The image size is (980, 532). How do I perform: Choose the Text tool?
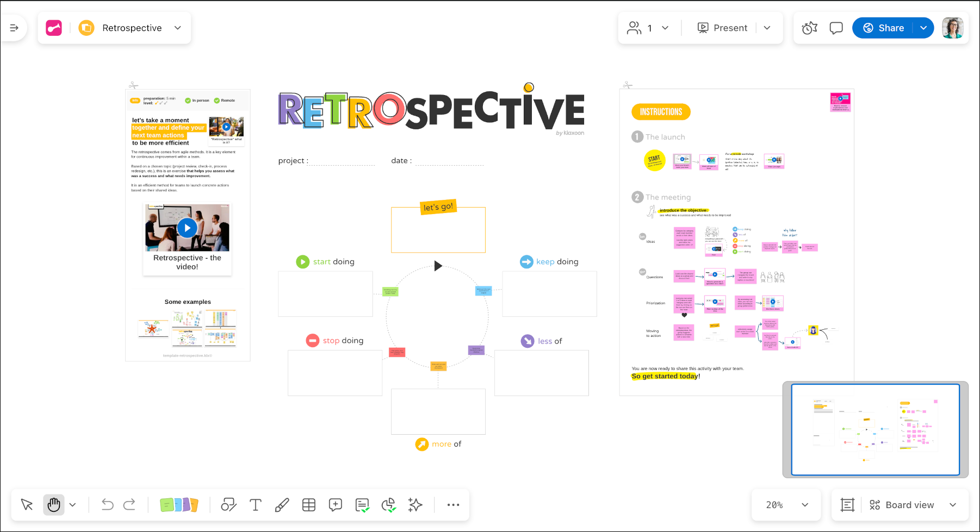click(x=255, y=505)
